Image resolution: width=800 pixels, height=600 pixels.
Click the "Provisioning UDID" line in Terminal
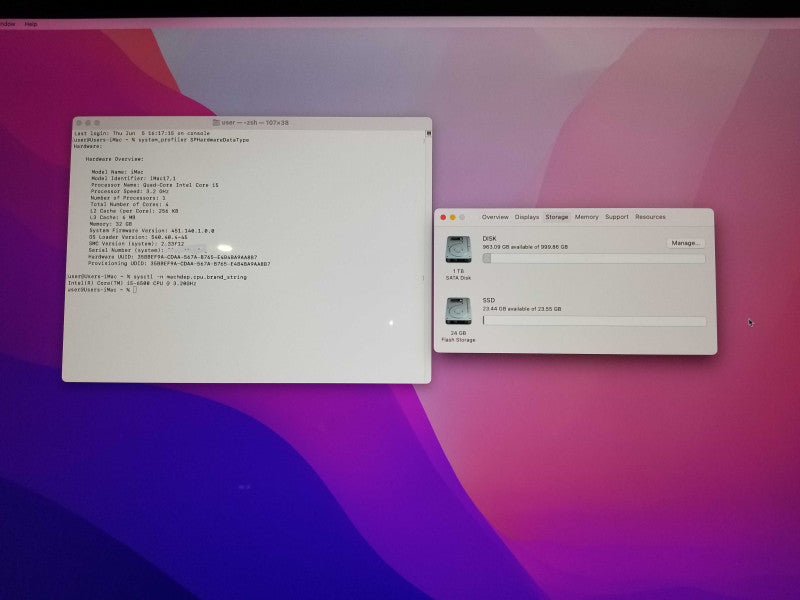(179, 264)
